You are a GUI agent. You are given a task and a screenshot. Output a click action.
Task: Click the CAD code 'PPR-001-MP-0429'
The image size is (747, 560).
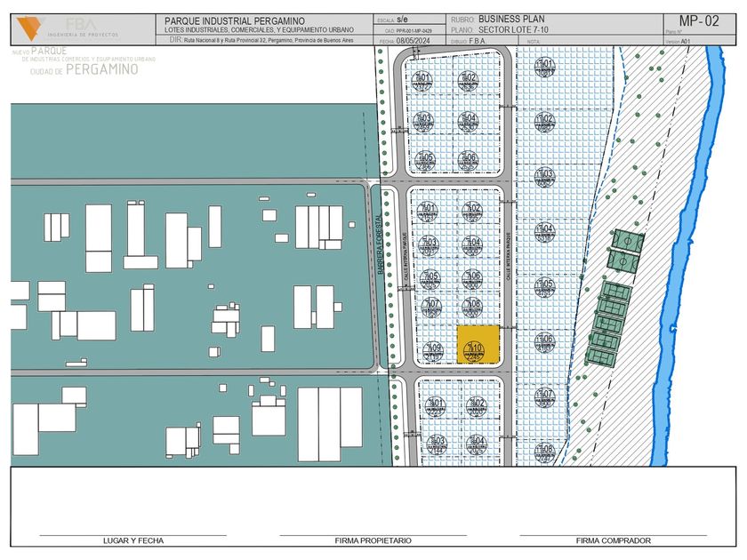tap(414, 30)
